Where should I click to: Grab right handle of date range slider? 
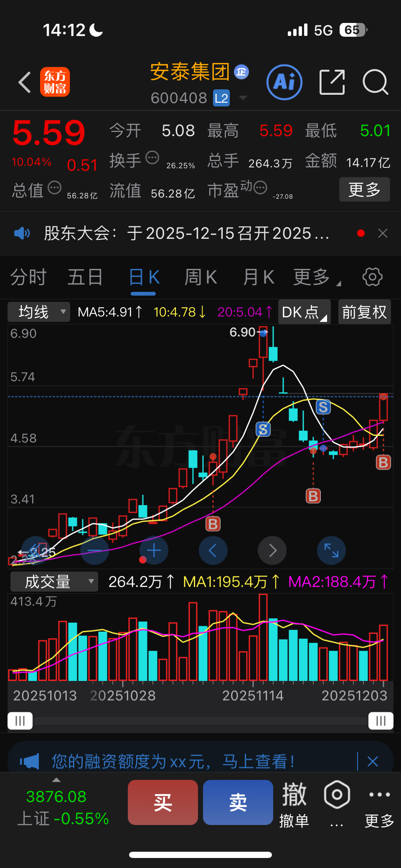[381, 721]
